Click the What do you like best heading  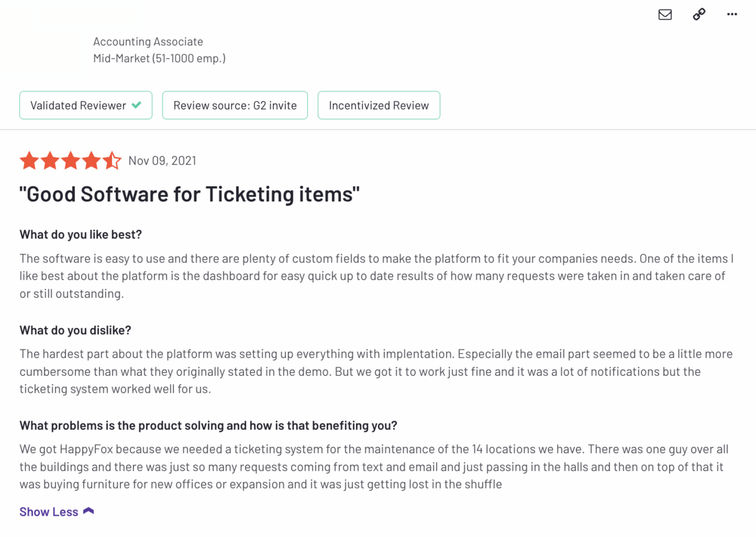point(81,234)
